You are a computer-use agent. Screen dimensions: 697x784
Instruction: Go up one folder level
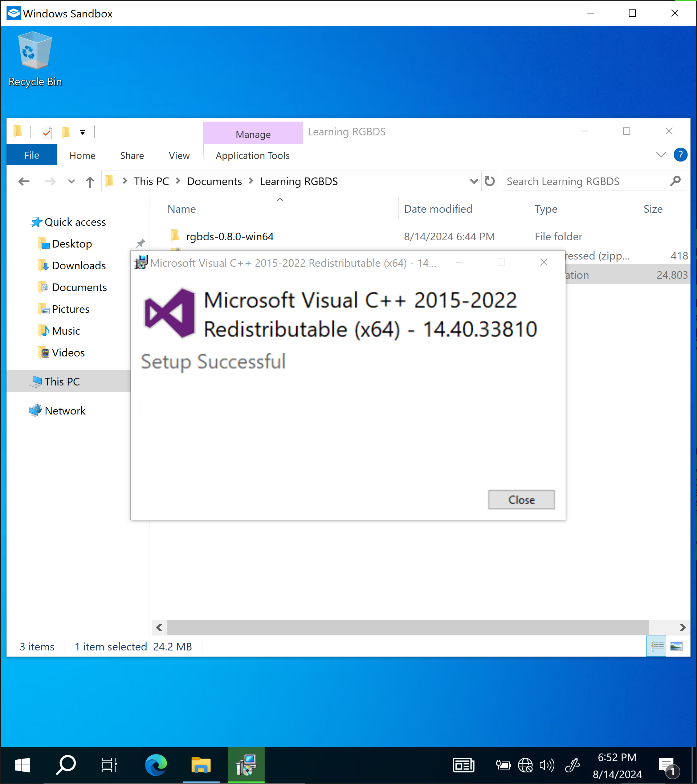point(90,181)
